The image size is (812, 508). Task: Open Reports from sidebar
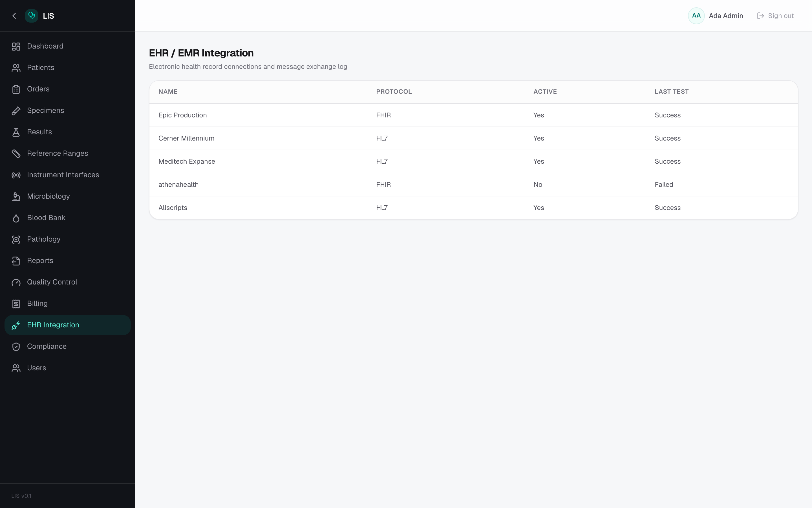tap(67, 261)
